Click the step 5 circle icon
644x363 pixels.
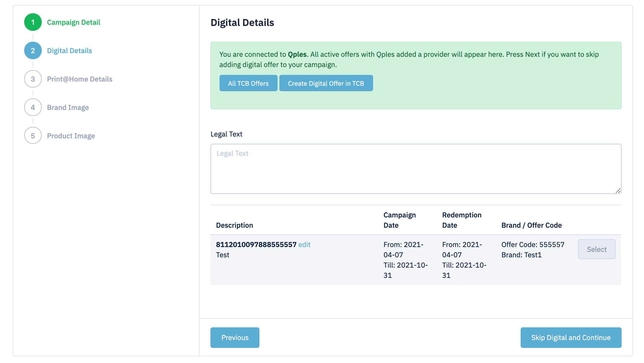point(33,136)
